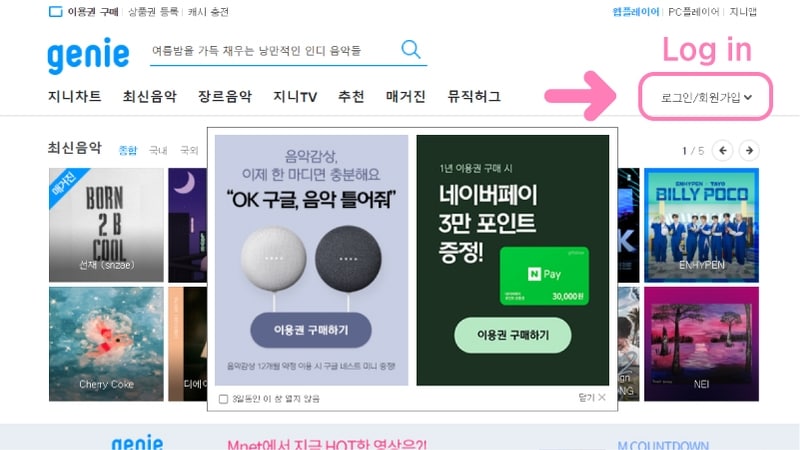Check the 3일동안 이 창 열지 않음 box

click(223, 399)
